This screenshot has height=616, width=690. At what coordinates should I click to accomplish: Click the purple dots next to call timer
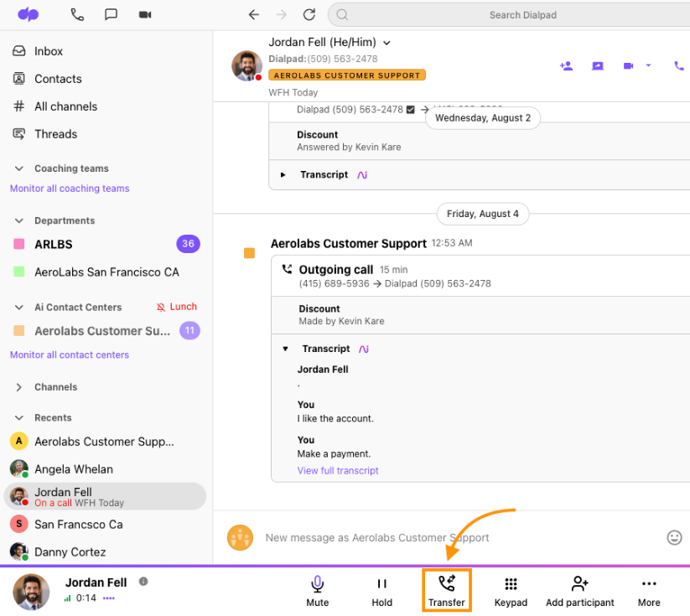109,598
